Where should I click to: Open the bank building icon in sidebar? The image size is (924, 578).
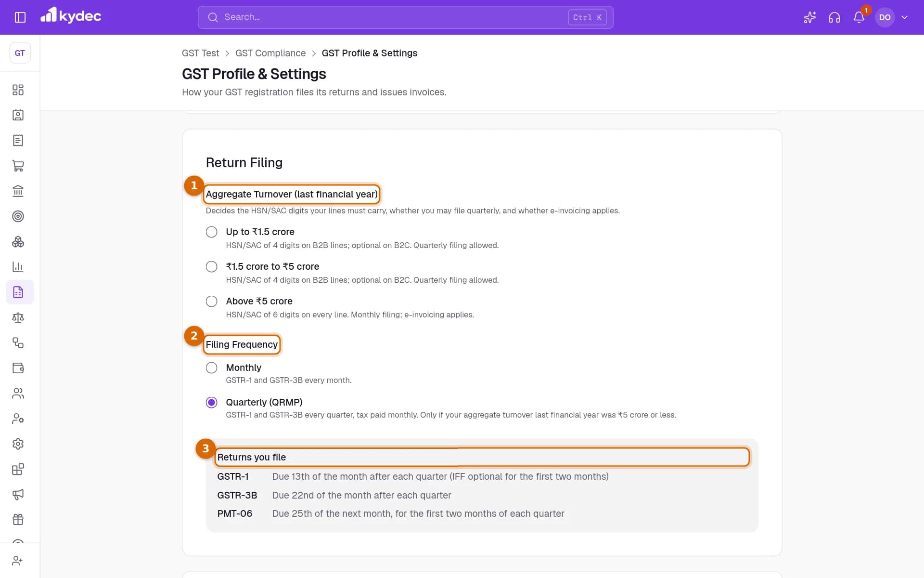18,191
